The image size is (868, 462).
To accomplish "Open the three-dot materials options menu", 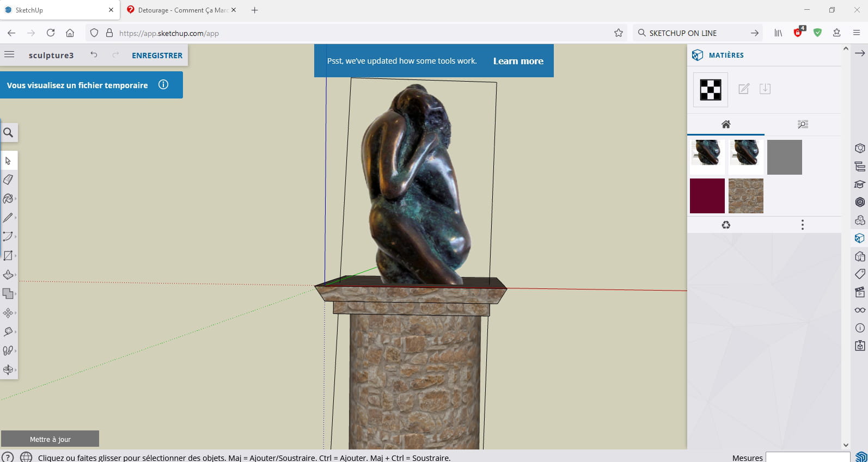I will pos(802,225).
